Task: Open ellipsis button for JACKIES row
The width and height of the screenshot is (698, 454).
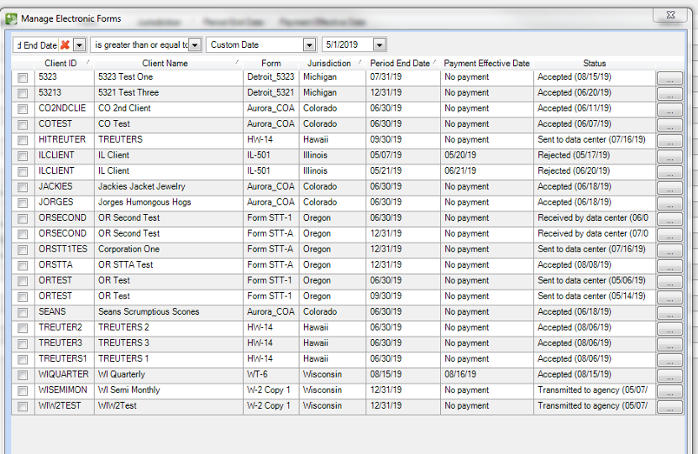Action: (669, 188)
